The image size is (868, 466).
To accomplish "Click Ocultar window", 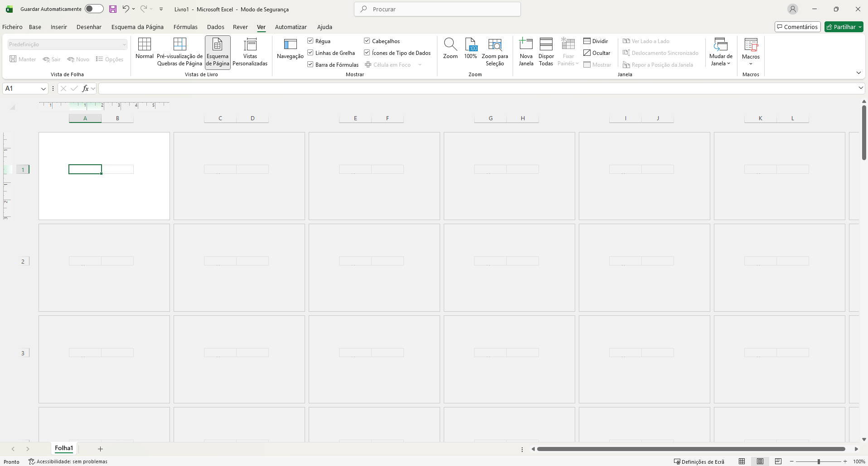I will (597, 53).
